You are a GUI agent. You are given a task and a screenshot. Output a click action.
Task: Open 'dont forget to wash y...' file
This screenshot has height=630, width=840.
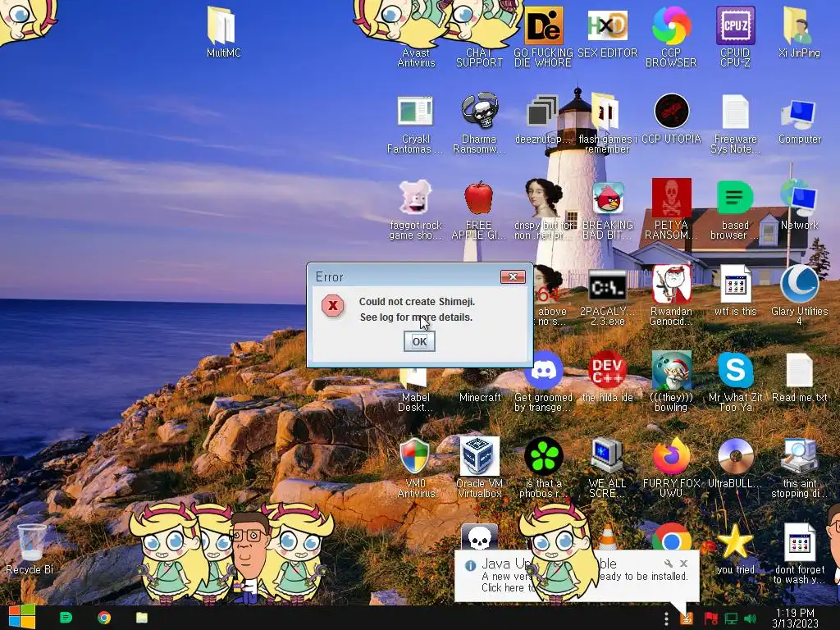[799, 554]
